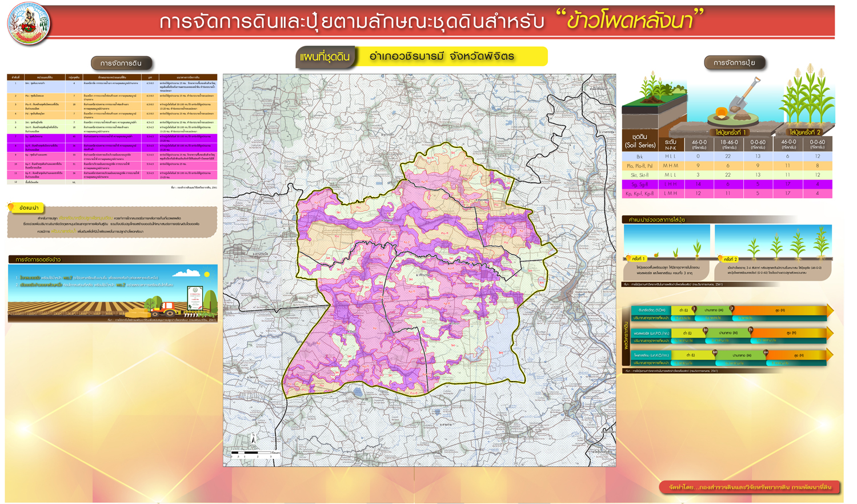Click the lightbulb icon beside ข้อแนะนำ
The width and height of the screenshot is (857, 504).
pyautogui.click(x=11, y=207)
